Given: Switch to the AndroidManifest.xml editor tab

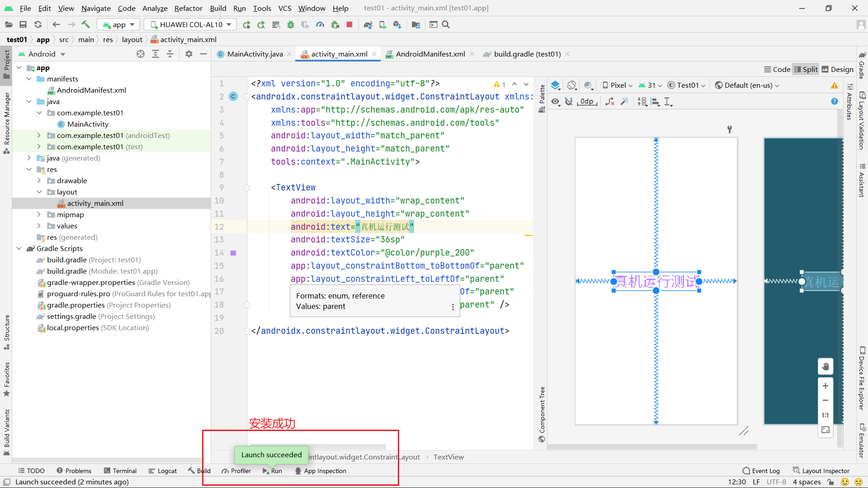Looking at the screenshot, I should pos(429,54).
